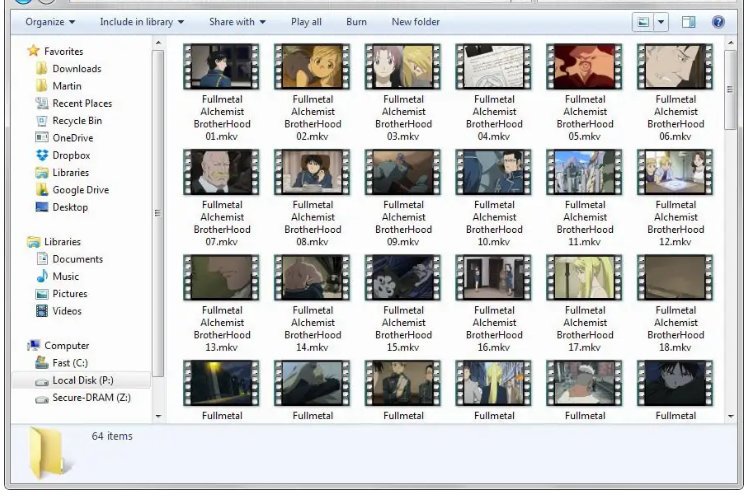
Task: Select Computer in navigation pane
Action: click(66, 345)
